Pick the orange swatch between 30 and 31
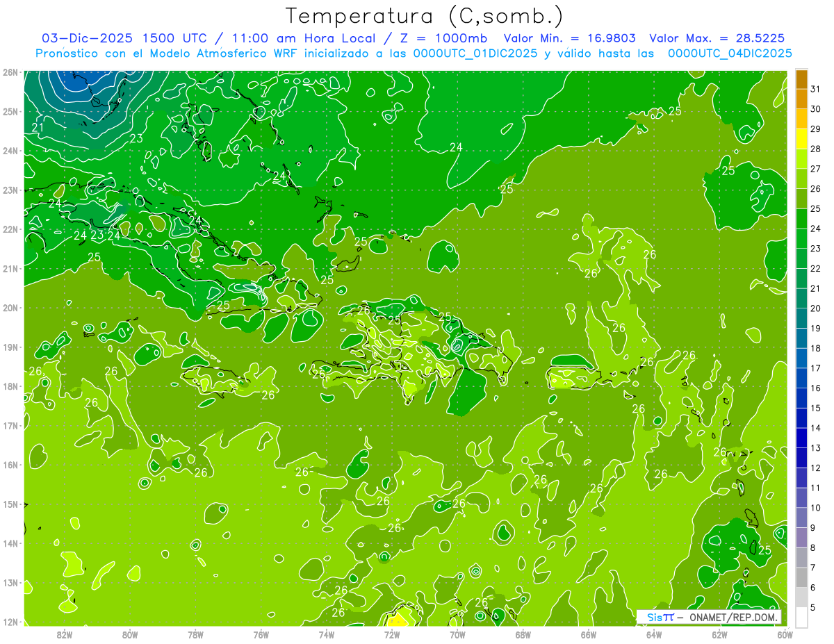834x644 pixels. tap(801, 99)
